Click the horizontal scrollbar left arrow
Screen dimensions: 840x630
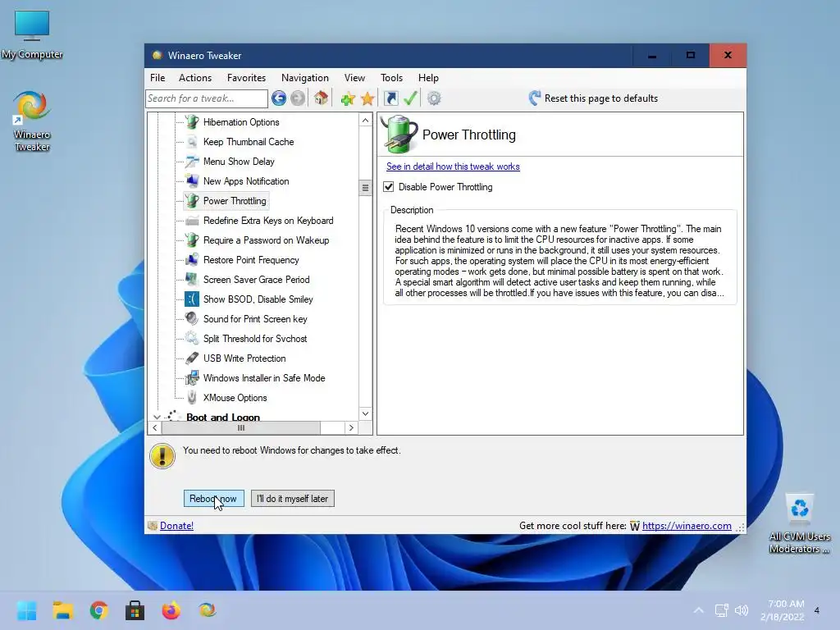click(x=155, y=427)
